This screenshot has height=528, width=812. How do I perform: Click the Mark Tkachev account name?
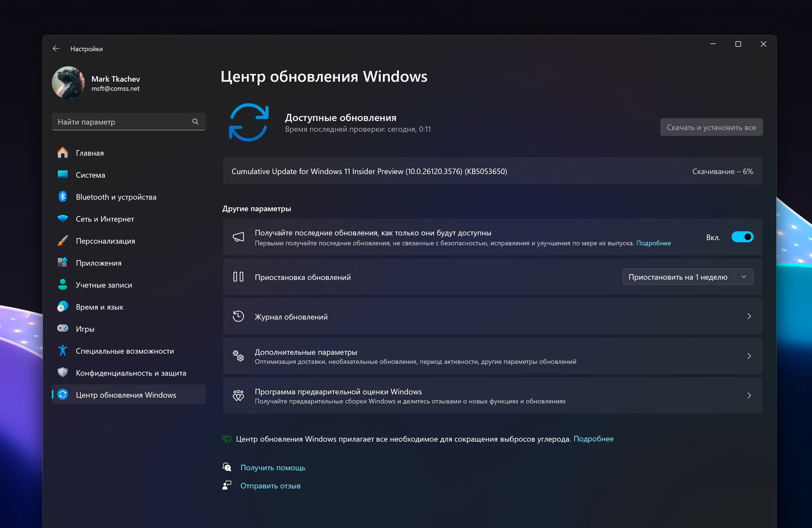click(116, 79)
